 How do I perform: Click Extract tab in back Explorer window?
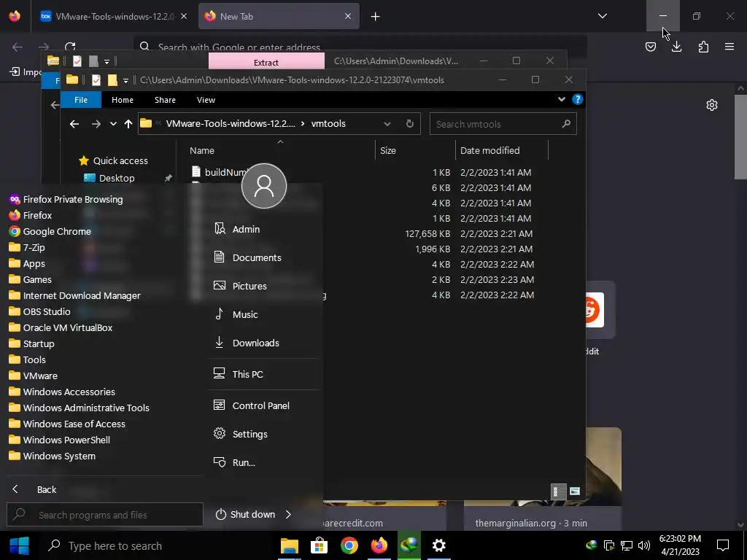pyautogui.click(x=266, y=63)
